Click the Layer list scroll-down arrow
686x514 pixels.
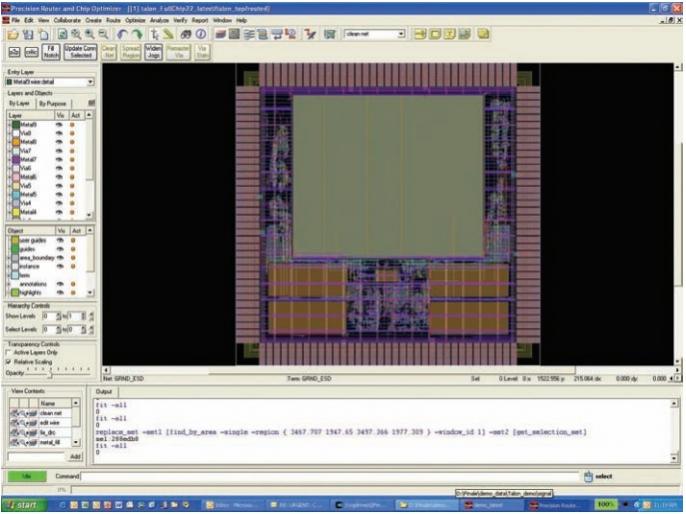tap(89, 215)
